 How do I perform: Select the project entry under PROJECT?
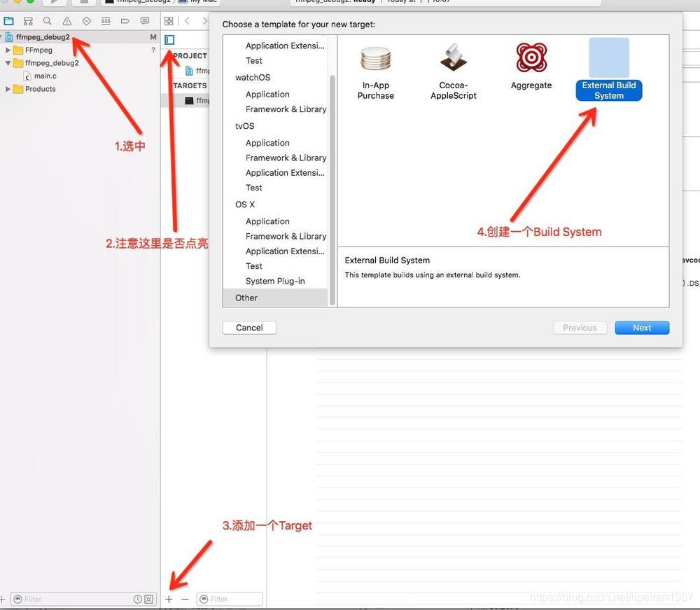197,71
